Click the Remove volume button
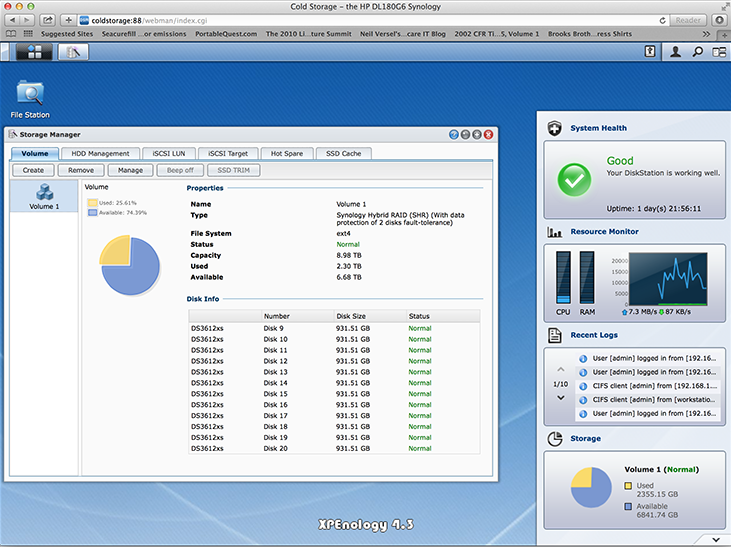 (82, 170)
